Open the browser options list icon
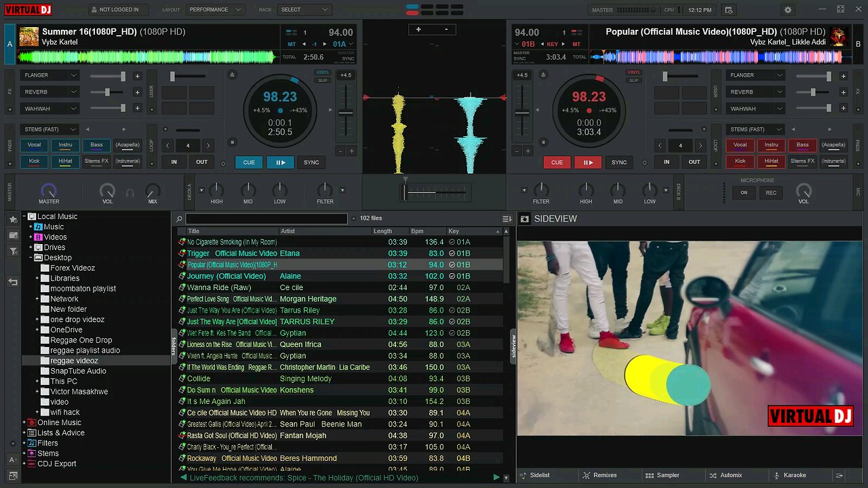868x488 pixels. click(507, 219)
